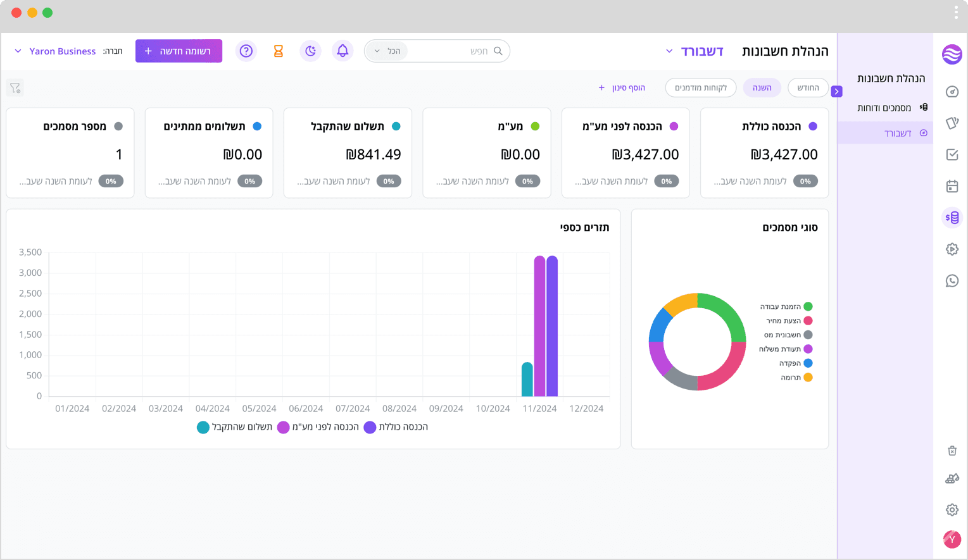
Task: Toggle the החודש filter chip
Action: [x=808, y=87]
